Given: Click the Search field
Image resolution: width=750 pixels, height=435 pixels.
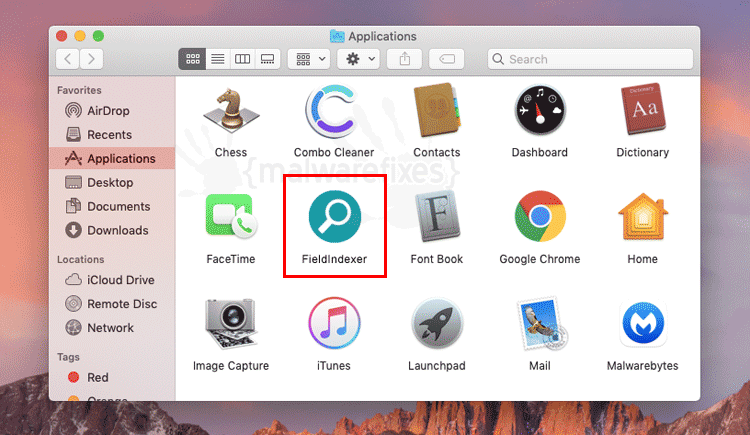Looking at the screenshot, I should [590, 59].
